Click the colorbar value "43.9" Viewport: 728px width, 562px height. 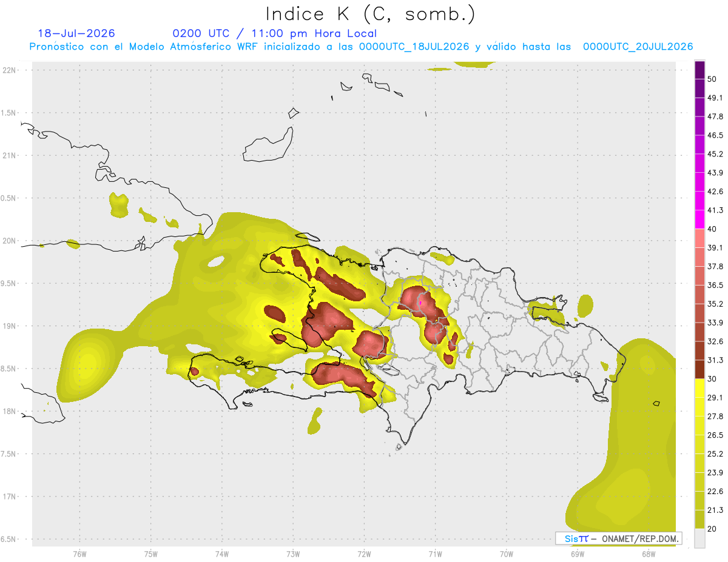(715, 173)
